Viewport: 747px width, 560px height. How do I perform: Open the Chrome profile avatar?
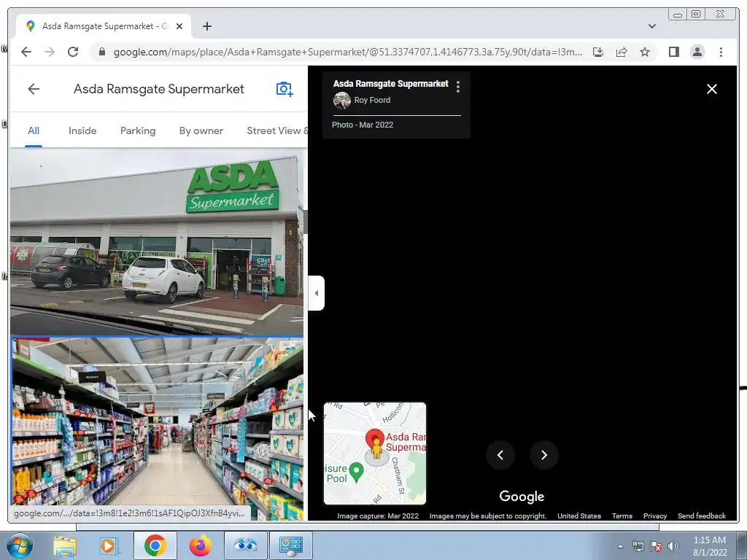point(697,52)
